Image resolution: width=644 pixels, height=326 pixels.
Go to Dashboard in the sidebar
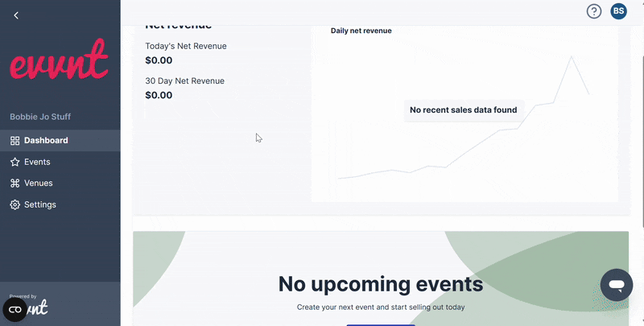coord(46,141)
